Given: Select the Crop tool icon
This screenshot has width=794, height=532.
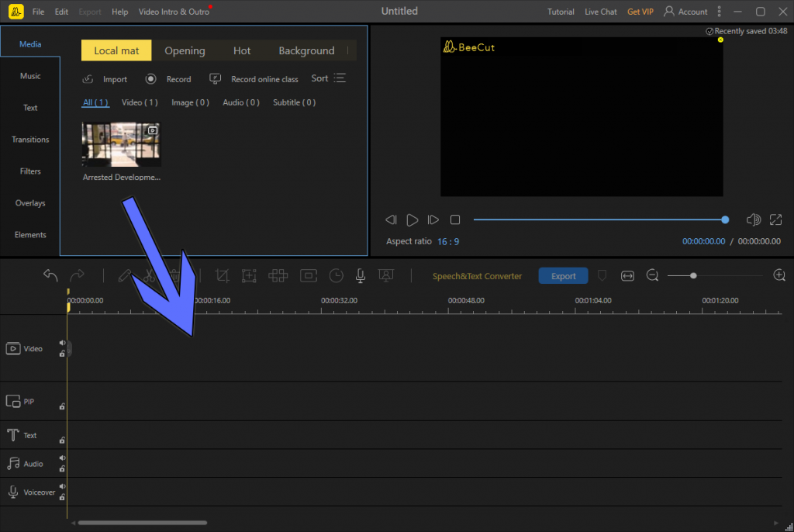Looking at the screenshot, I should click(222, 275).
